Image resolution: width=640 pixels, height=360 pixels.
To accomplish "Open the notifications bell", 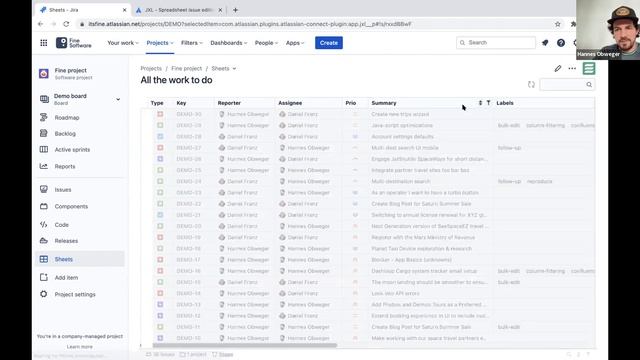I will (545, 42).
